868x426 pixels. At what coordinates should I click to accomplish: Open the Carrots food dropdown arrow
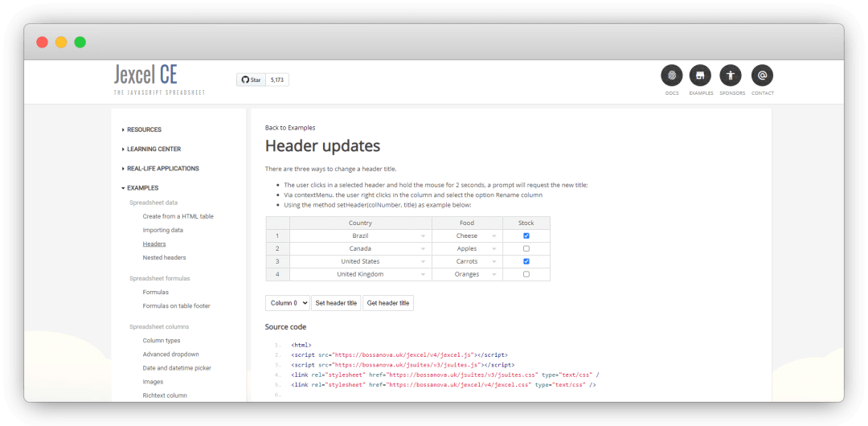point(493,262)
